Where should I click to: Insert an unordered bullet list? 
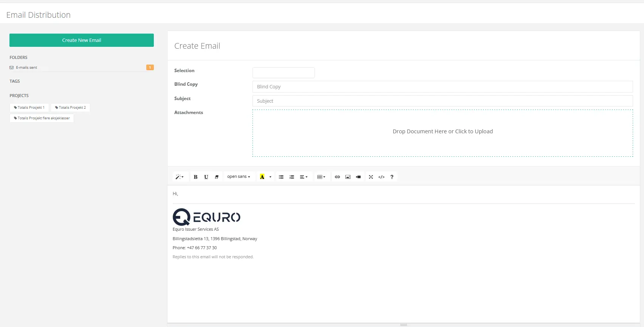[281, 177]
